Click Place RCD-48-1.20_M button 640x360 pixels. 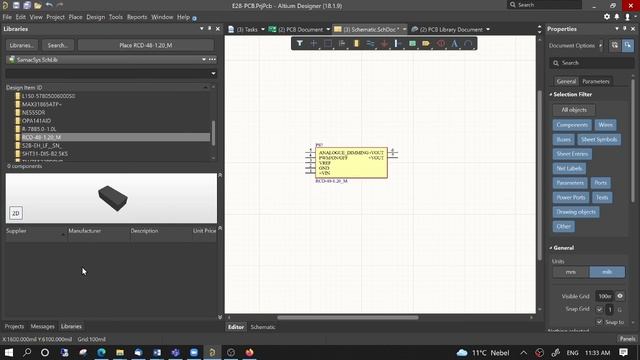(146, 45)
